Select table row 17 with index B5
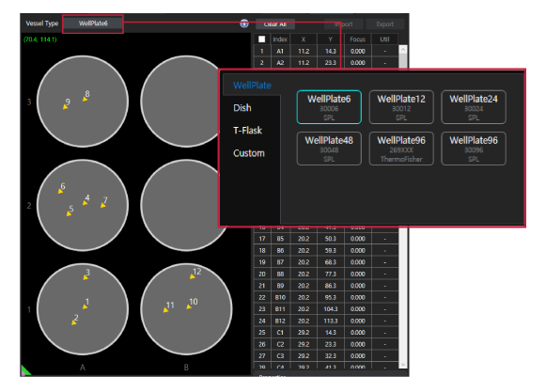The width and height of the screenshot is (546, 392). (x=326, y=239)
